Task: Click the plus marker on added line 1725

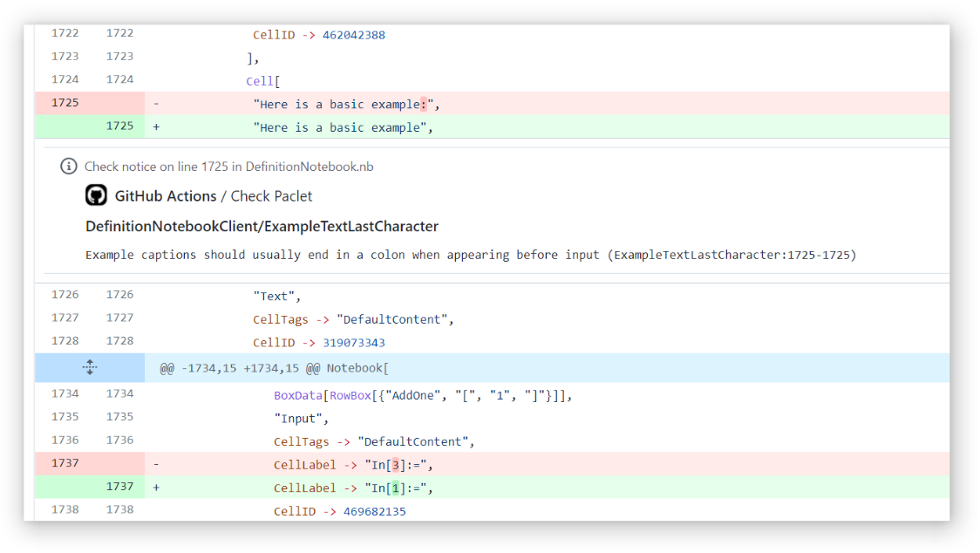Action: pos(156,126)
